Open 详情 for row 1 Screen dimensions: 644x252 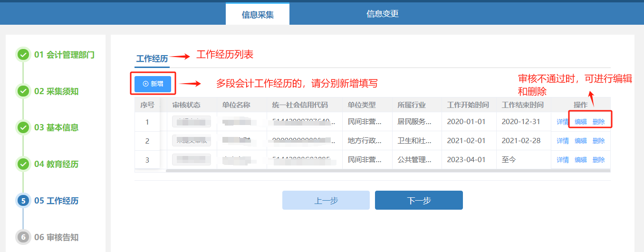pyautogui.click(x=563, y=122)
